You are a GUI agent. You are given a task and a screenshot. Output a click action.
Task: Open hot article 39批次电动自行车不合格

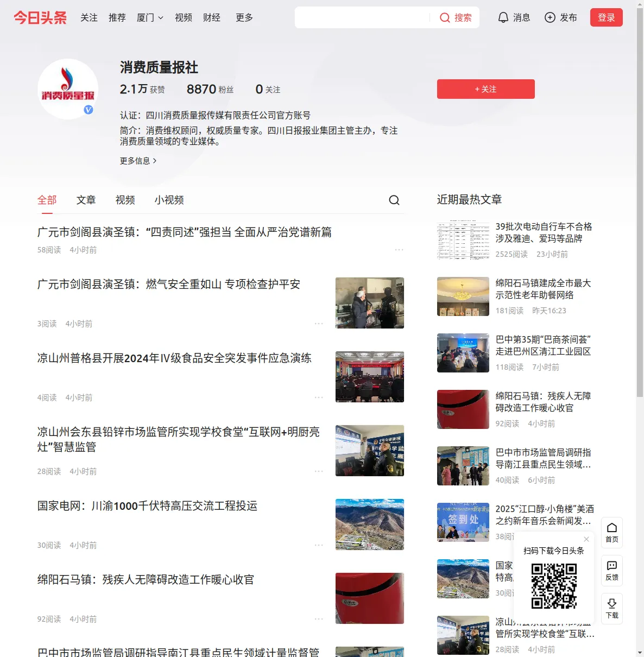click(544, 232)
